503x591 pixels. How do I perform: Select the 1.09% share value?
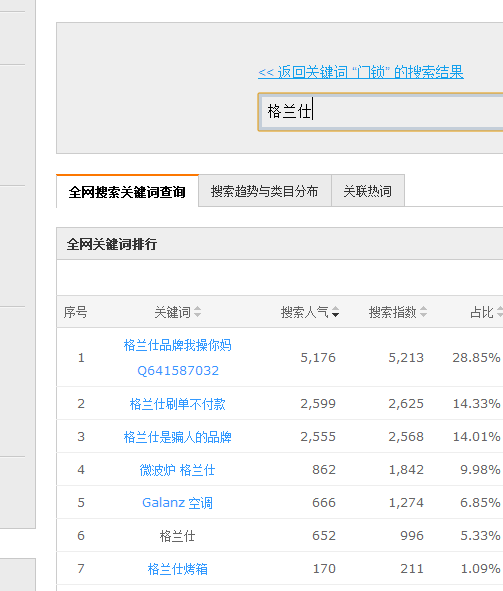coord(480,568)
